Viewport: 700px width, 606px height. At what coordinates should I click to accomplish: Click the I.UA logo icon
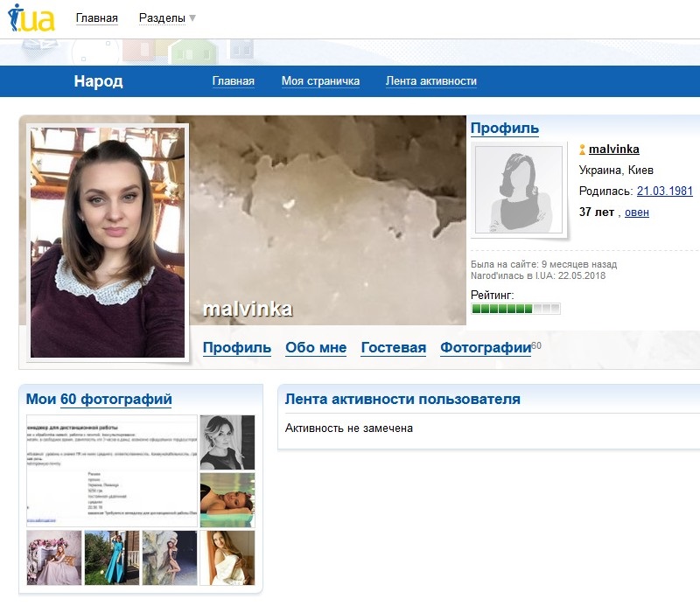point(31,18)
